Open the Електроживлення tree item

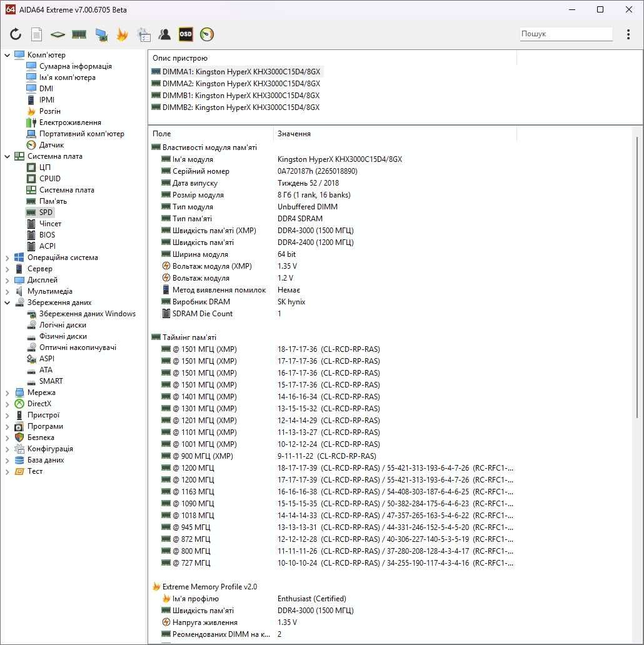pyautogui.click(x=70, y=122)
